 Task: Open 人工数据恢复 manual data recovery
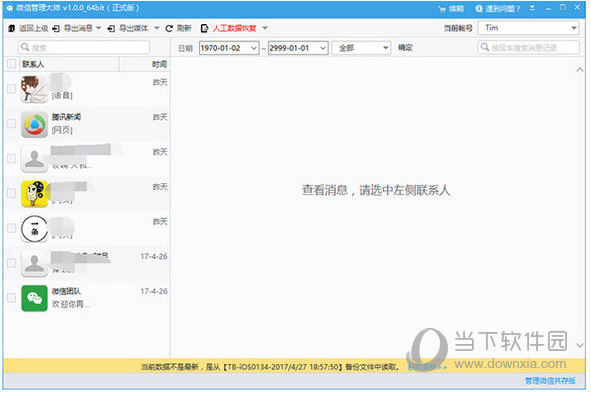pos(234,28)
